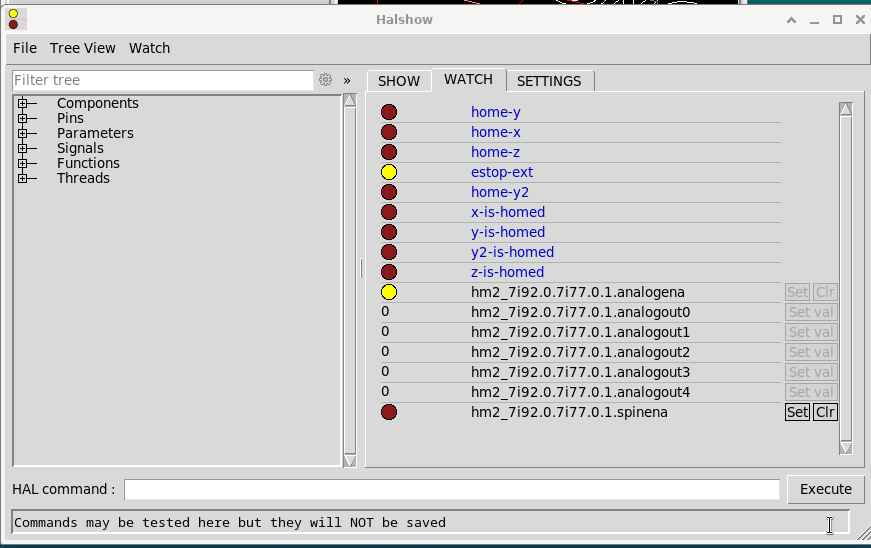Open the Tree View menu

[83, 48]
